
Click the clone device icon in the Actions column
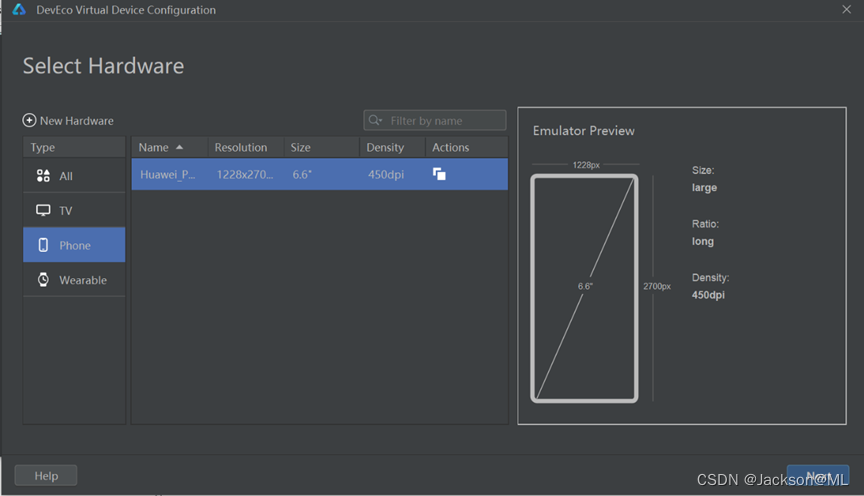[439, 174]
